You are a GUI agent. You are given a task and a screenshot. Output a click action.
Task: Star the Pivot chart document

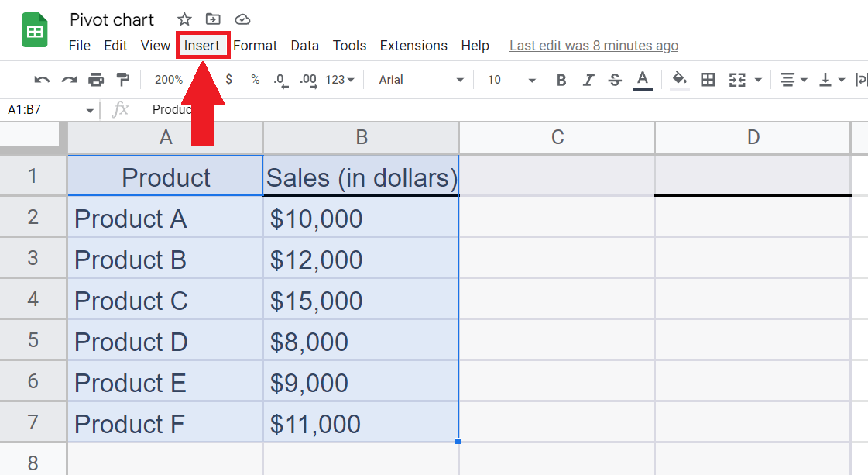[x=184, y=20]
